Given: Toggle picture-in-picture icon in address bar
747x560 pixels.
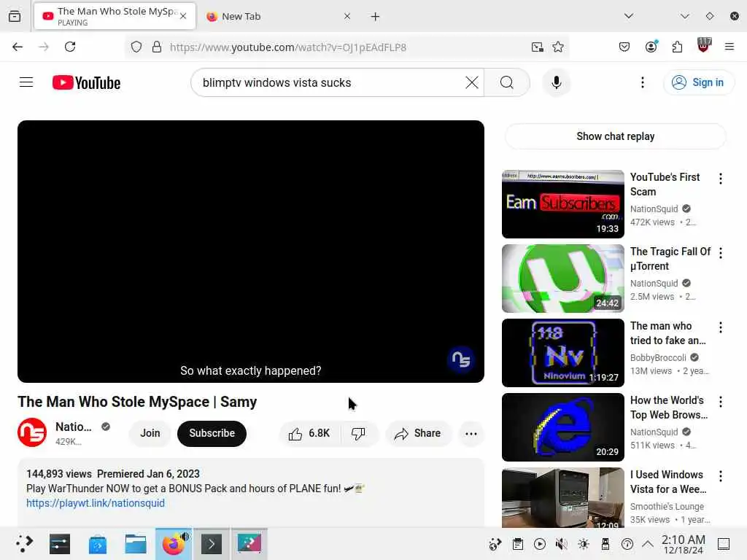Looking at the screenshot, I should [x=538, y=47].
